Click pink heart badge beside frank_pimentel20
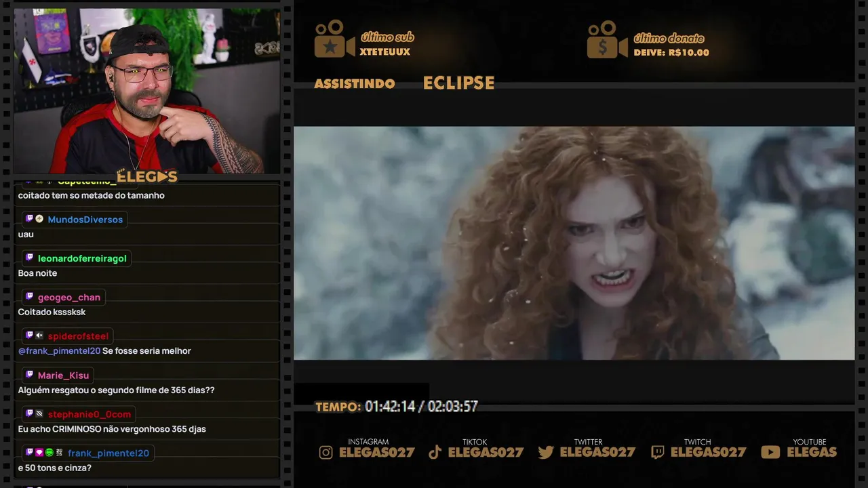The image size is (868, 488). [39, 453]
